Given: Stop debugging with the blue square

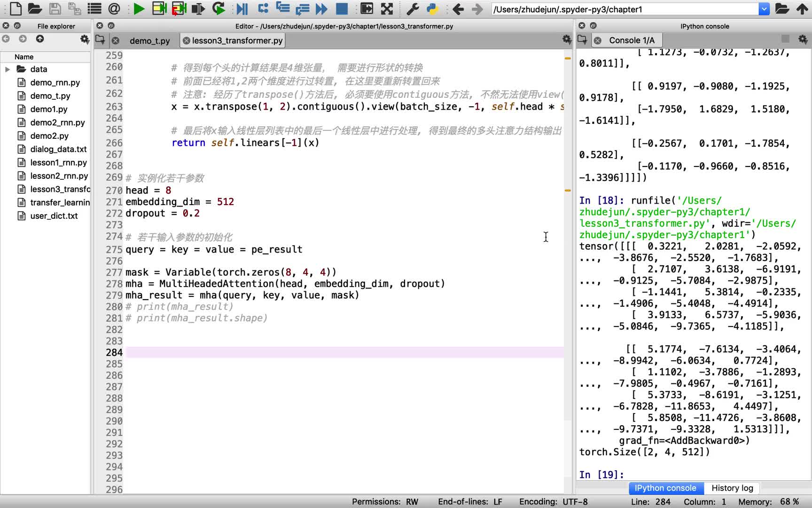Looking at the screenshot, I should 342,8.
